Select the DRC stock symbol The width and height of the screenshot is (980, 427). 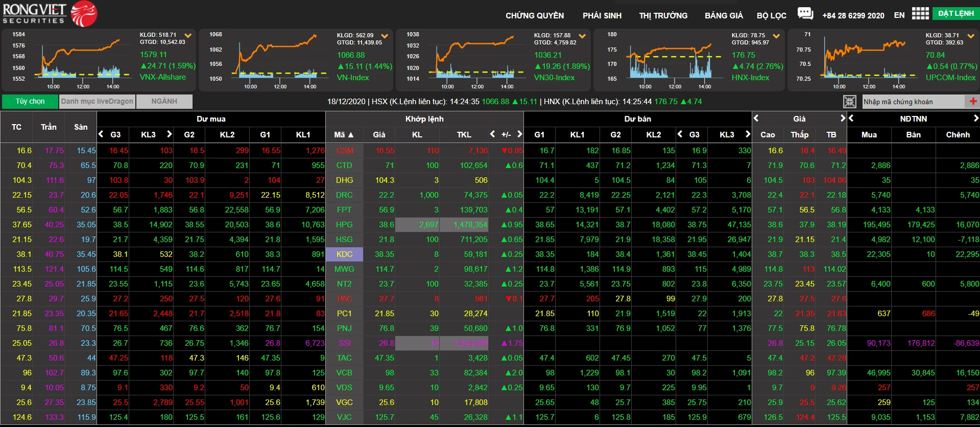(x=344, y=195)
